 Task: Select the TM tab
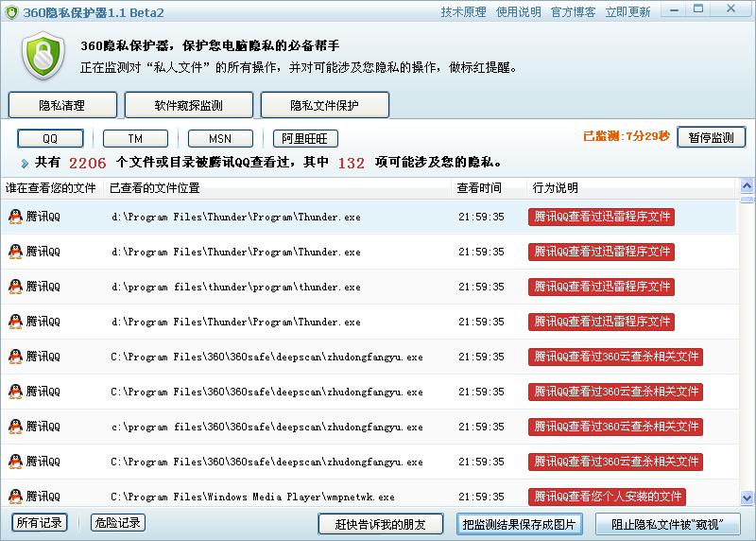pos(135,138)
